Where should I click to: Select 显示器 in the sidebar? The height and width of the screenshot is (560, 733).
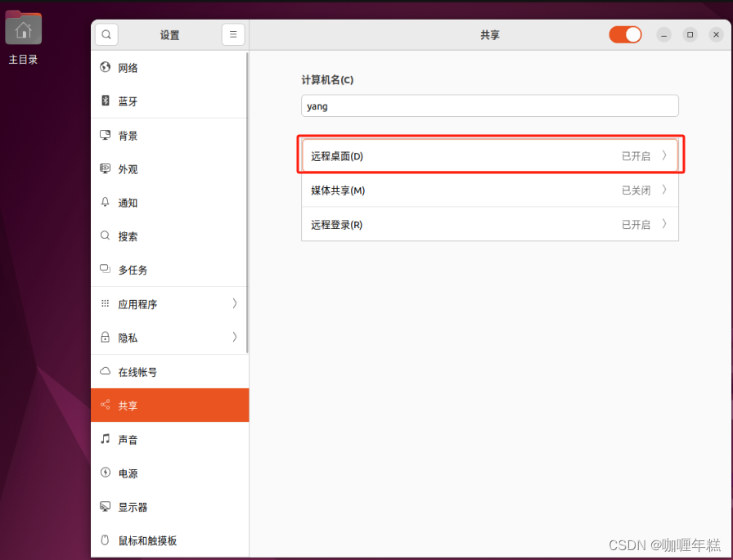click(169, 507)
